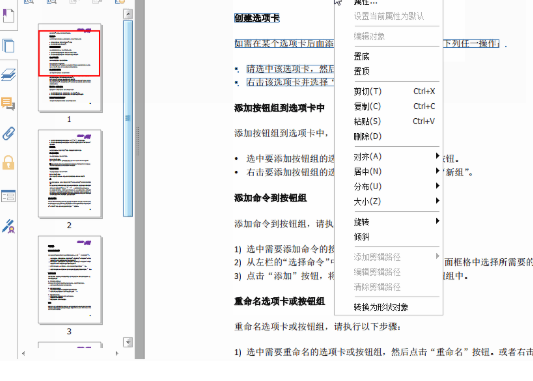Open page 2 thumbnail
The height and width of the screenshot is (381, 533).
tap(70, 174)
